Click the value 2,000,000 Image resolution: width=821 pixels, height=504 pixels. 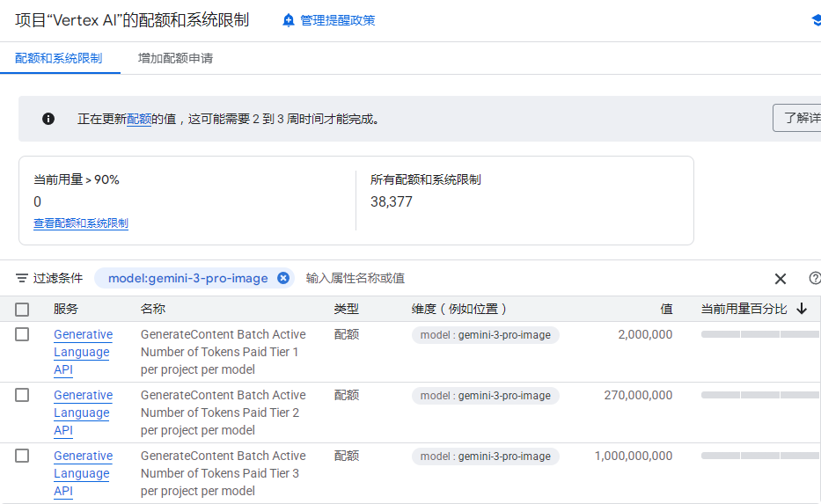point(645,334)
